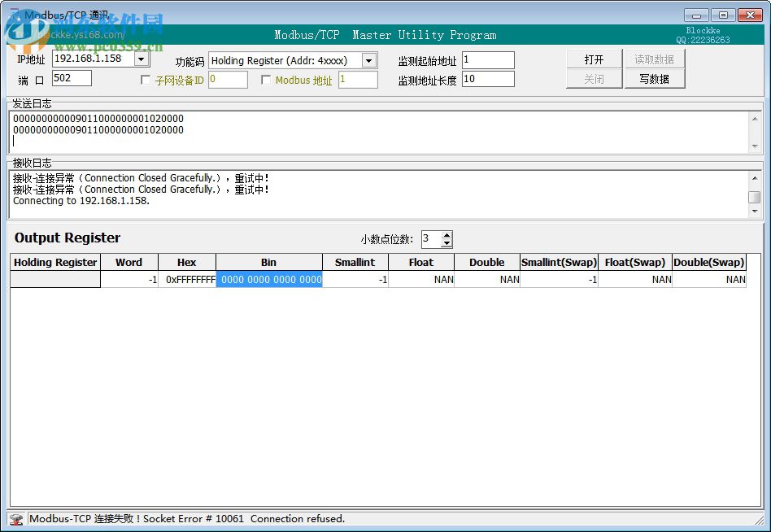The height and width of the screenshot is (532, 771).
Task: Click the decimal places spinner down arrow
Action: point(446,243)
